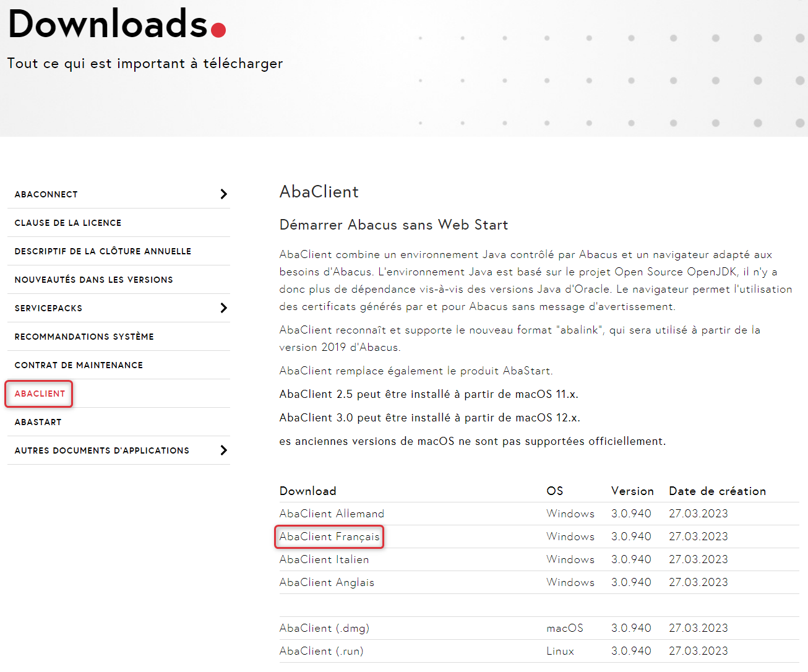This screenshot has width=808, height=672.
Task: Download AbaClient Allemand for Windows
Action: pos(332,514)
